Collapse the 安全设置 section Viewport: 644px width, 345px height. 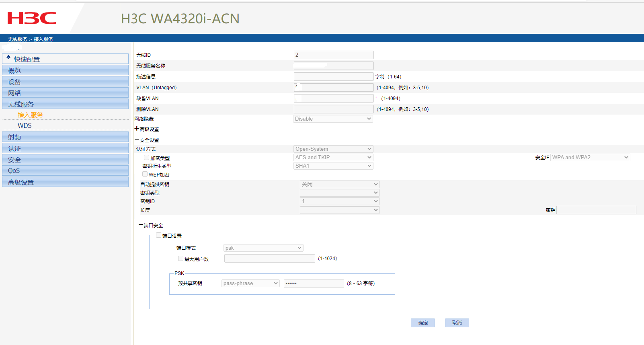(x=137, y=140)
